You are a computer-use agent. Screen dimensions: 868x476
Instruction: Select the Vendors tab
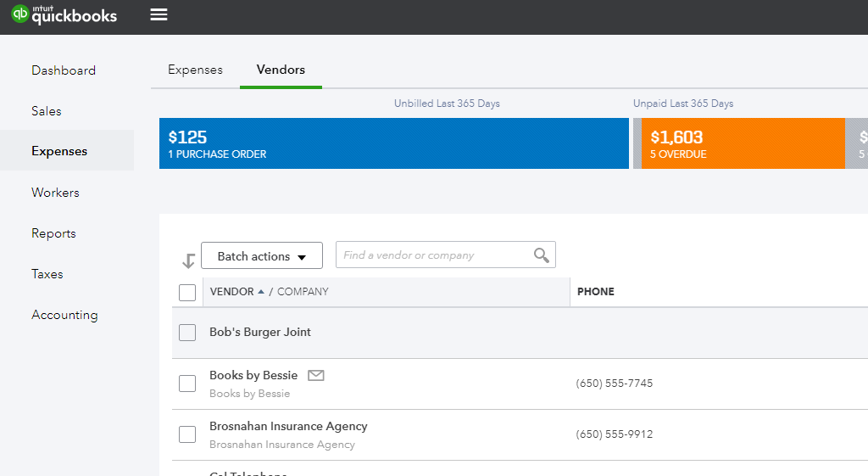click(x=281, y=70)
